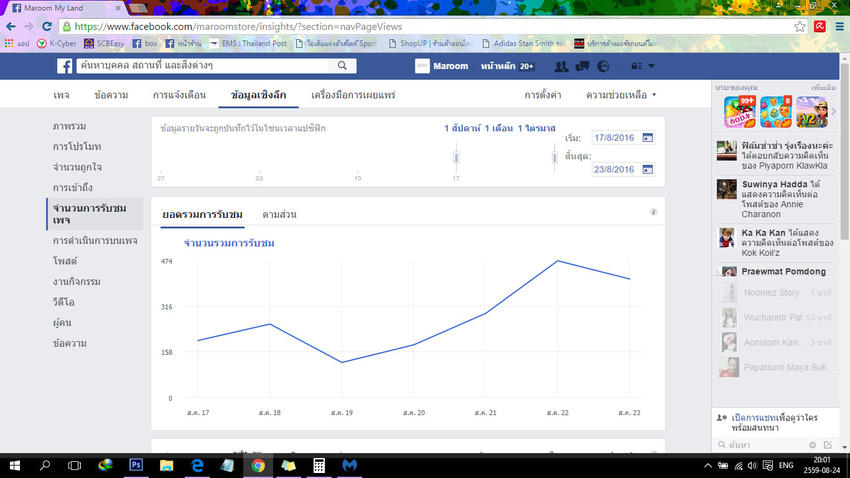Open Chrome menu hamburger icon

pos(839,27)
